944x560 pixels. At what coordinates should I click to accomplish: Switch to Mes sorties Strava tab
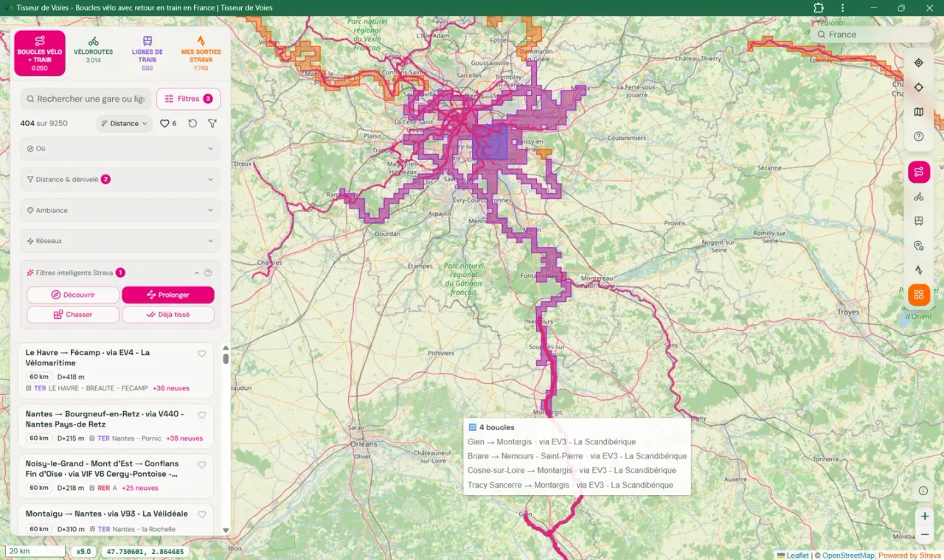pos(201,53)
